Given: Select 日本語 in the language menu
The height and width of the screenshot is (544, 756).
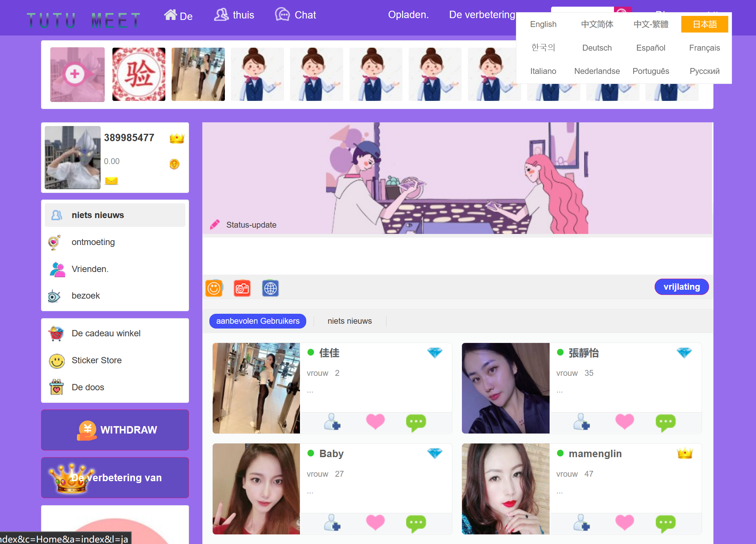Looking at the screenshot, I should click(x=704, y=24).
